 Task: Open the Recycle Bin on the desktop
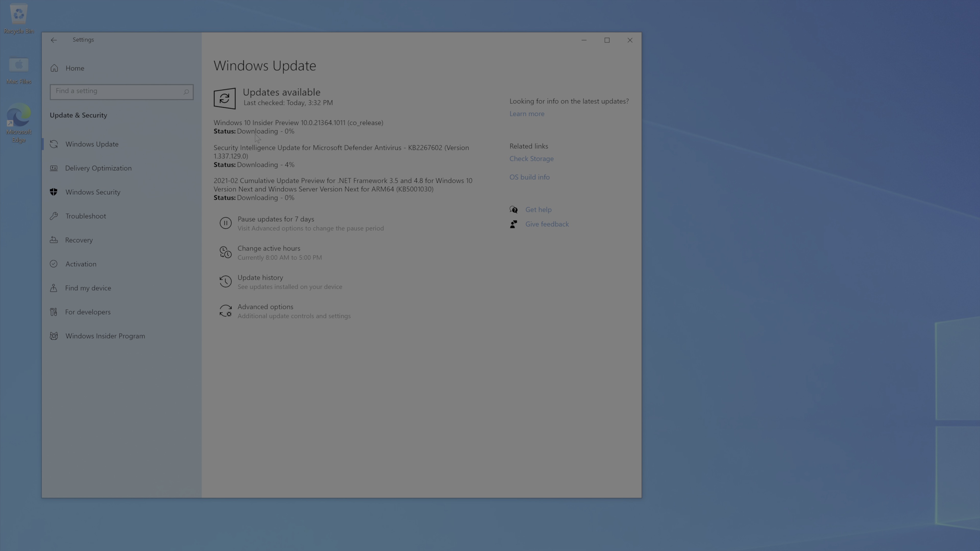(18, 15)
